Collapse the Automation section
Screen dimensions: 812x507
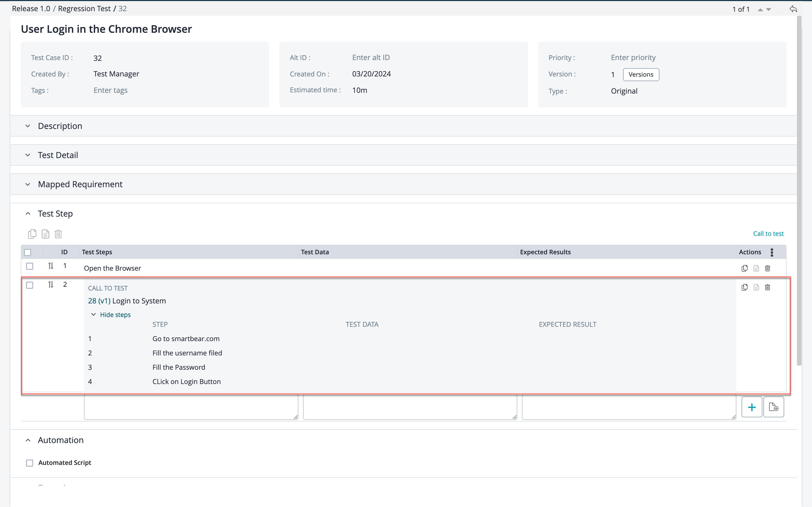coord(28,440)
